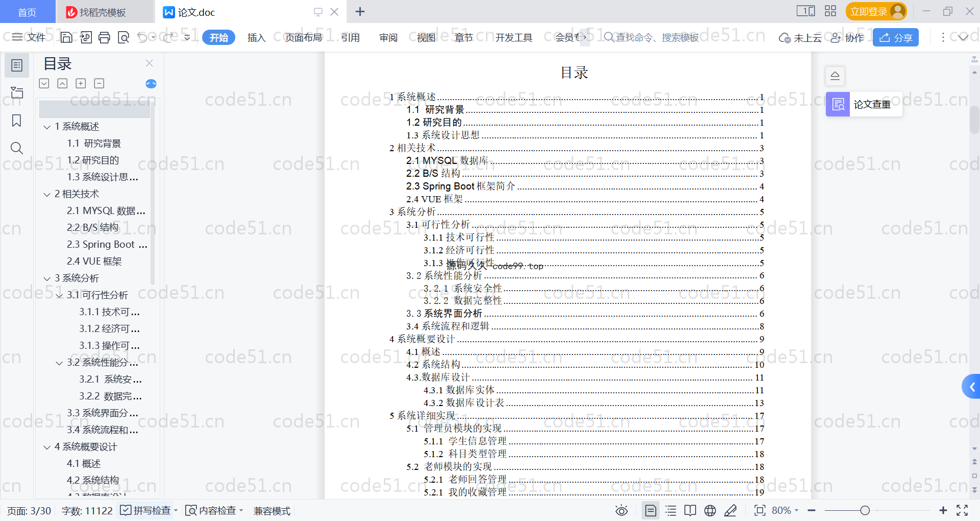
Task: Open the 文件 menu
Action: click(29, 37)
